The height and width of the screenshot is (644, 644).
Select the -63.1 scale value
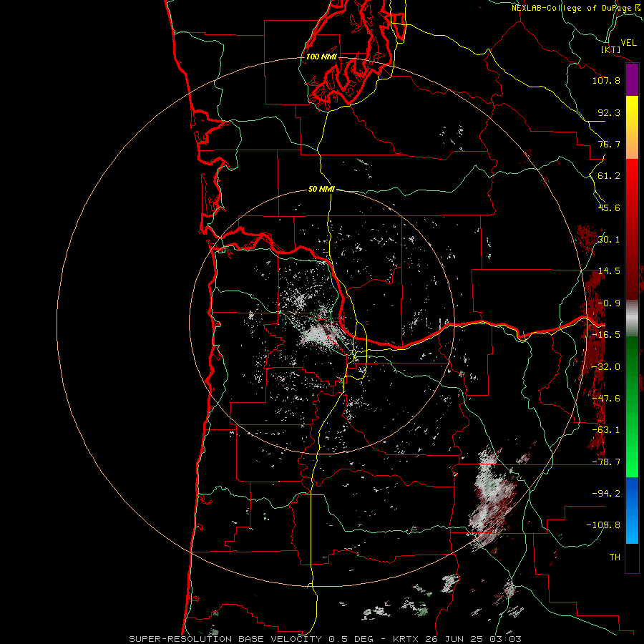tap(606, 430)
